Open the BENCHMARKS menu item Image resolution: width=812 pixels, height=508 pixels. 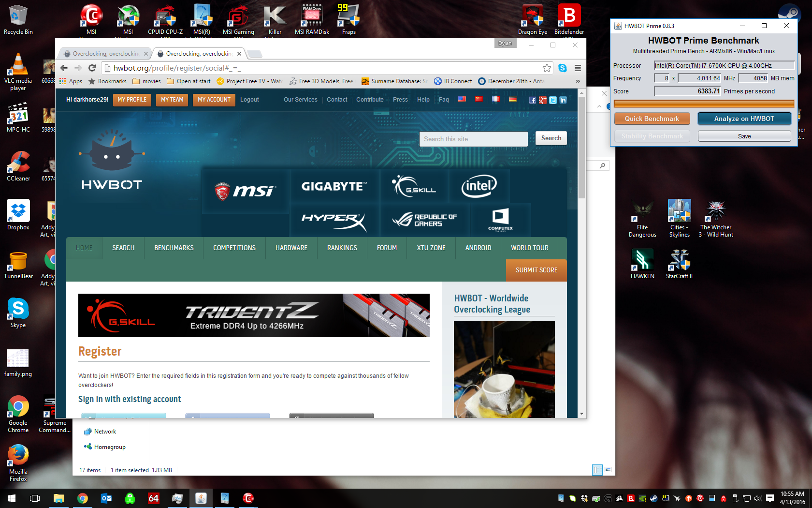pyautogui.click(x=174, y=248)
